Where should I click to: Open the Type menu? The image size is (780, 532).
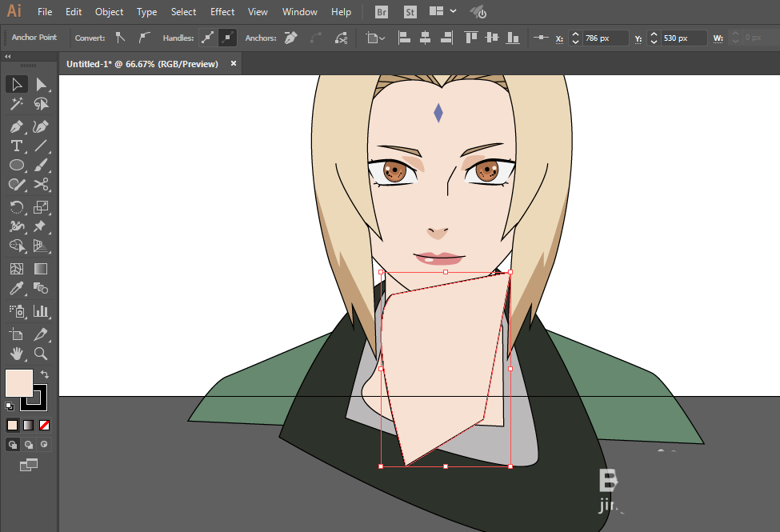[146, 12]
